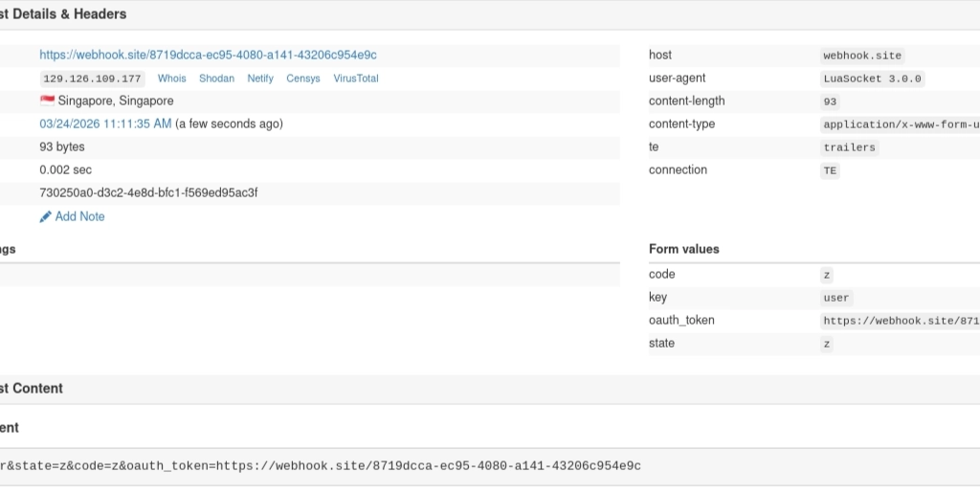Click the state form value z

point(826,344)
